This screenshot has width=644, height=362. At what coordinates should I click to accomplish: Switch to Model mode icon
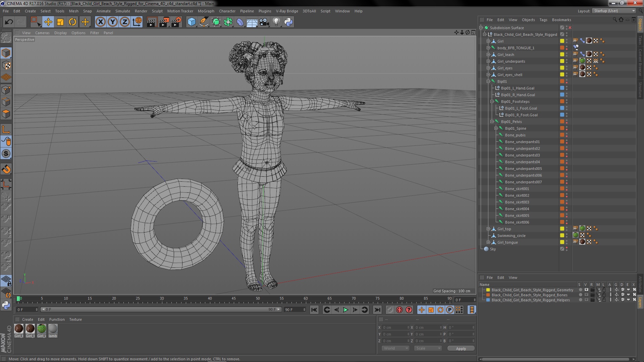coord(6,53)
